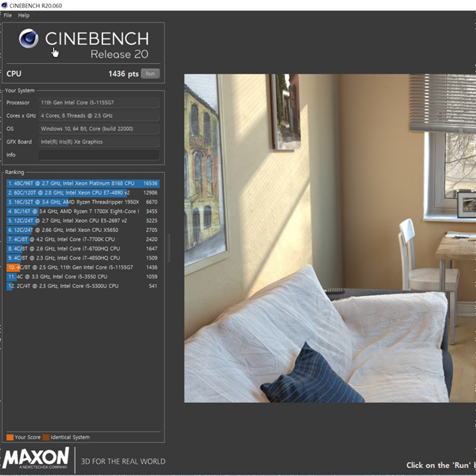
Task: Click the GFX Board field Iris Xe Graphics
Action: tap(99, 141)
